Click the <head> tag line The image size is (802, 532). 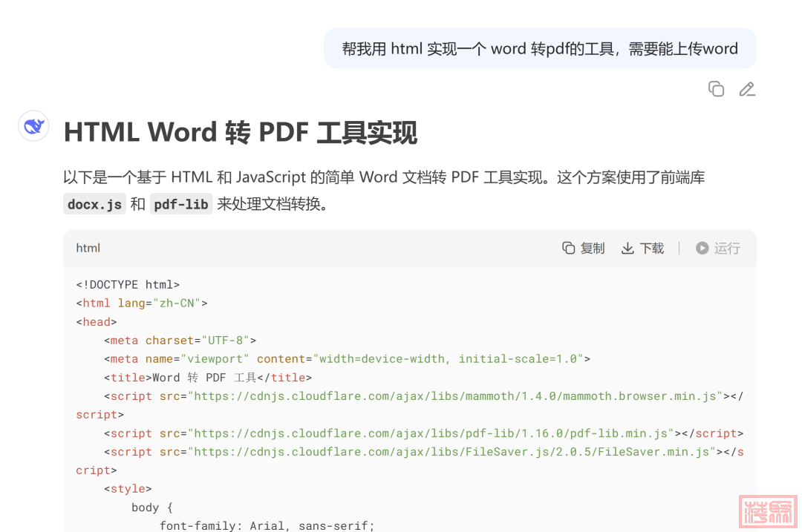point(97,322)
